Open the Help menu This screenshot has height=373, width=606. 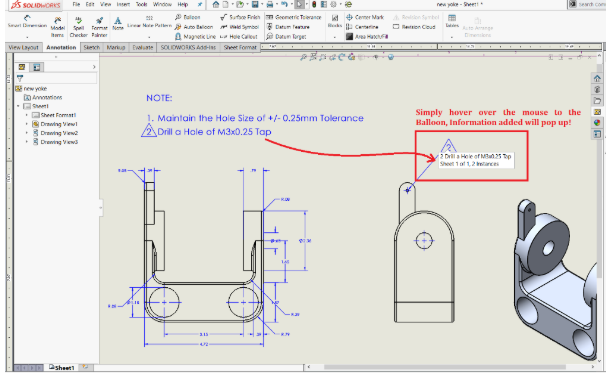pyautogui.click(x=182, y=4)
